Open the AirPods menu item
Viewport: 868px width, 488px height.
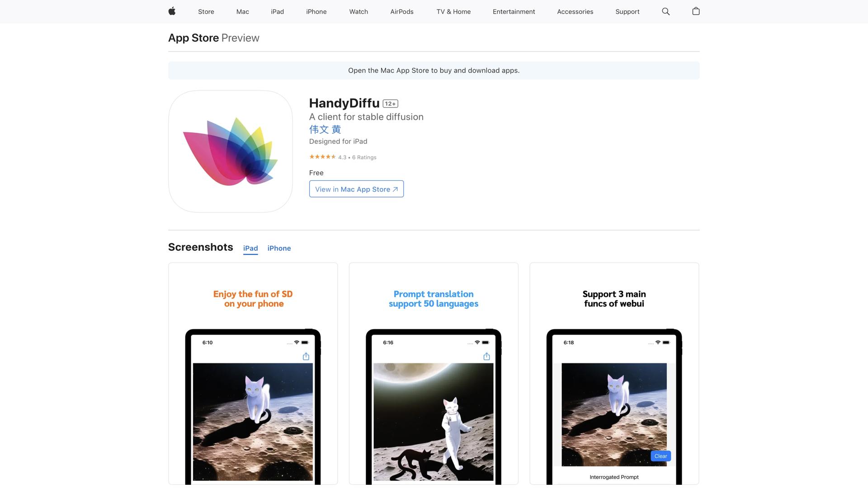pos(401,12)
